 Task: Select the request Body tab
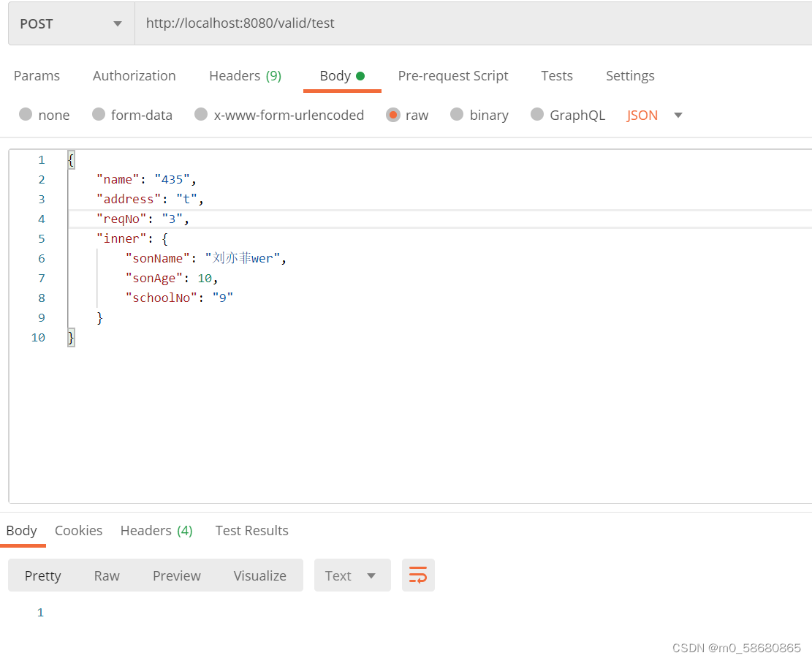click(342, 75)
